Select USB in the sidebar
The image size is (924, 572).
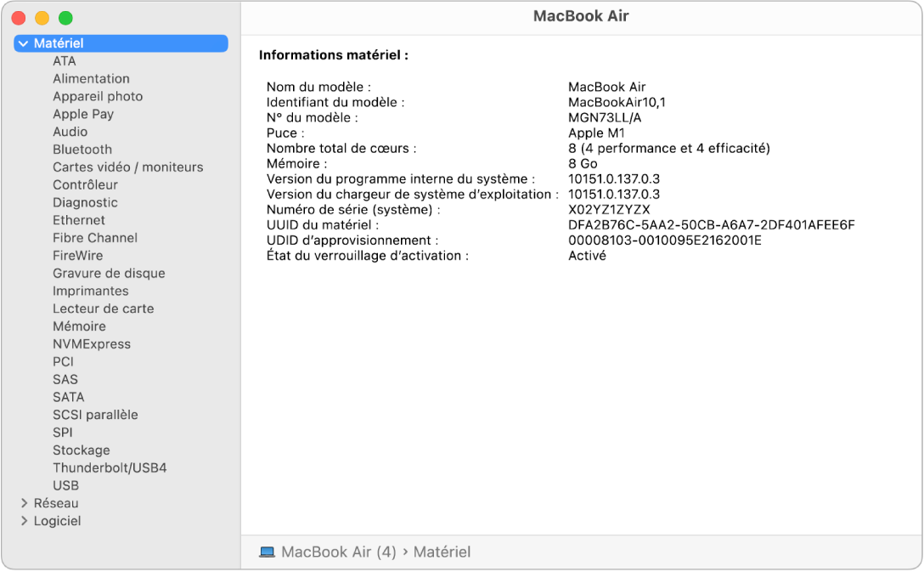(65, 486)
